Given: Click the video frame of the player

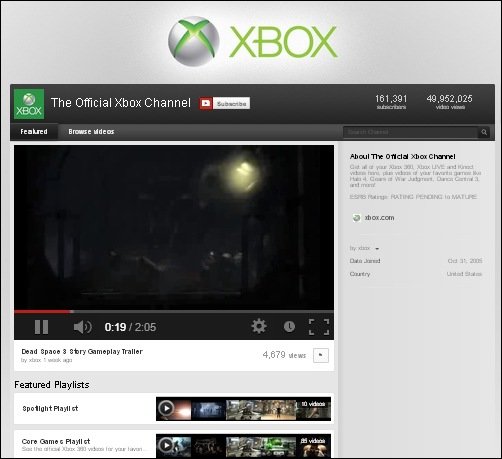Looking at the screenshot, I should [174, 227].
